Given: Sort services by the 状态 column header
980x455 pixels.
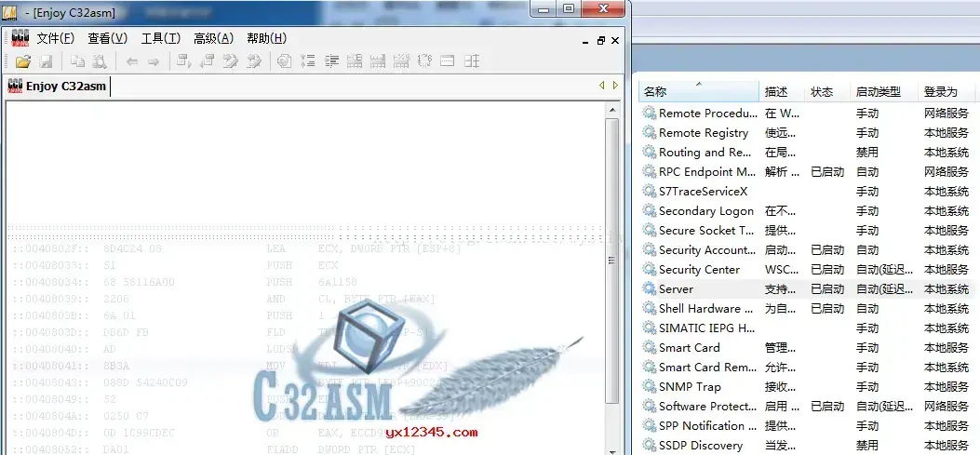Looking at the screenshot, I should point(827,91).
